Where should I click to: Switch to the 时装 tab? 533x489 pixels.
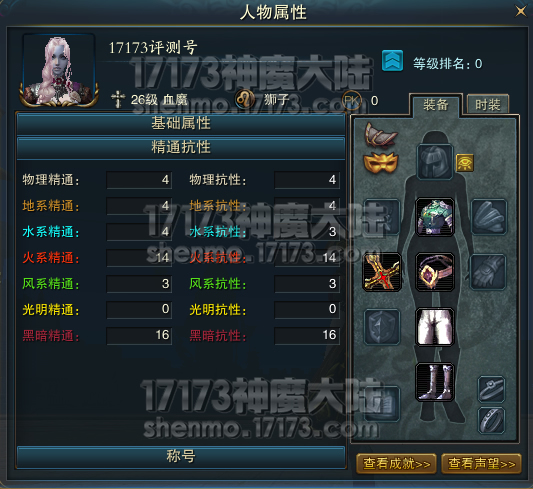click(488, 104)
